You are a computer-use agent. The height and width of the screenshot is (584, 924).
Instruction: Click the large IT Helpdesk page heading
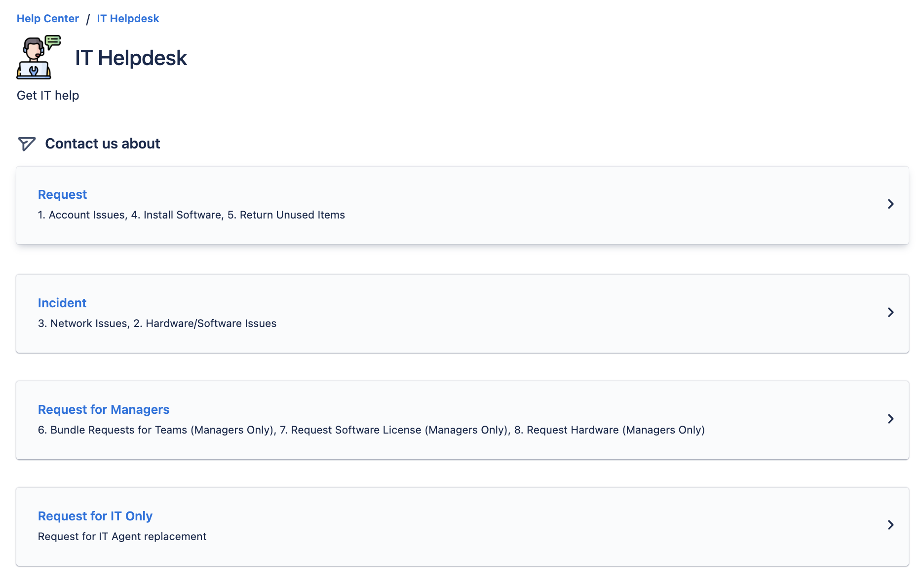coord(131,58)
